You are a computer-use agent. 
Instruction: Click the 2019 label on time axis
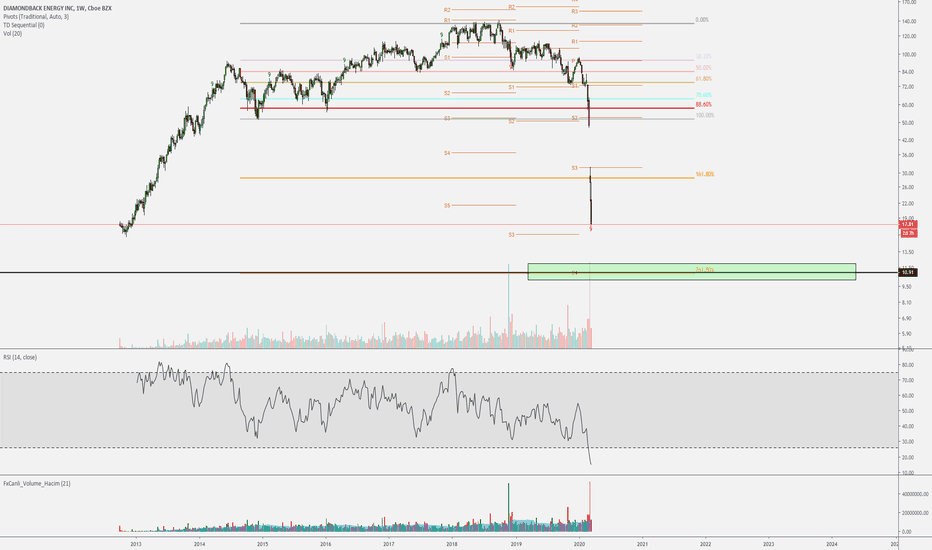tap(516, 543)
